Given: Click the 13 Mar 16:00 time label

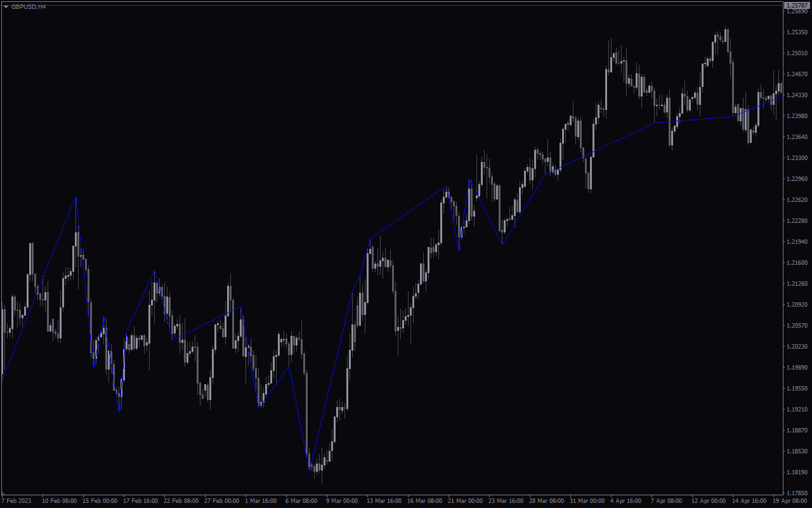Looking at the screenshot, I should (x=384, y=500).
